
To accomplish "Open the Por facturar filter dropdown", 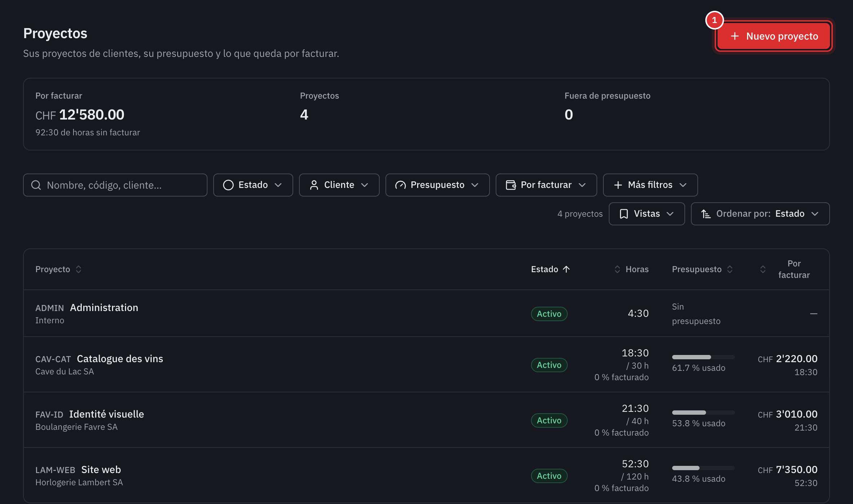I will pos(546,185).
